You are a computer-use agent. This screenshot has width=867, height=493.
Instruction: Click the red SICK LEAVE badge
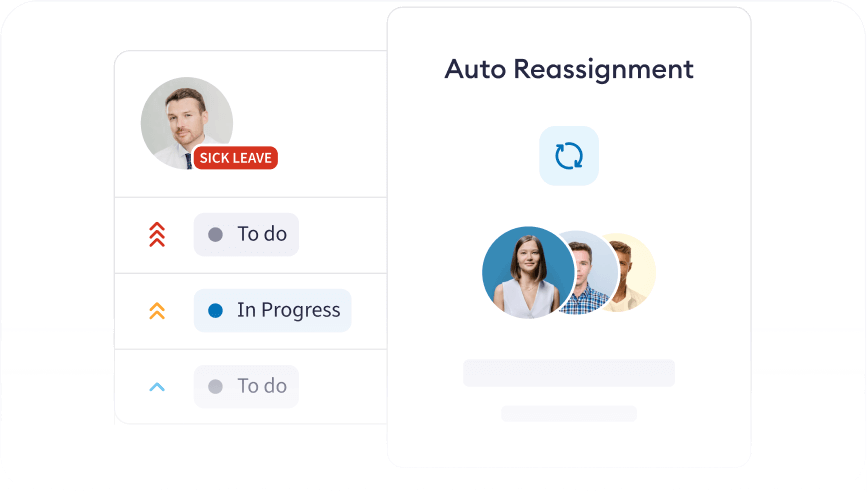pos(236,158)
